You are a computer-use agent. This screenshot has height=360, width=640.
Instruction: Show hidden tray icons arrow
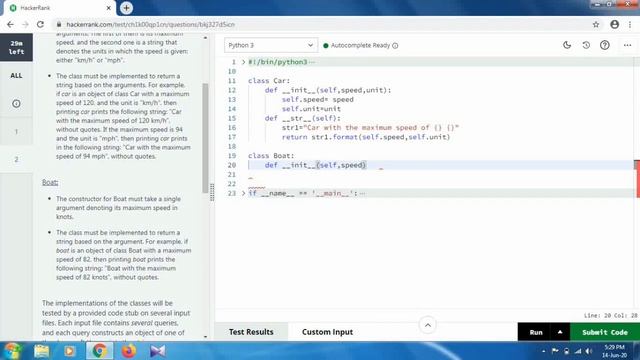coord(543,351)
